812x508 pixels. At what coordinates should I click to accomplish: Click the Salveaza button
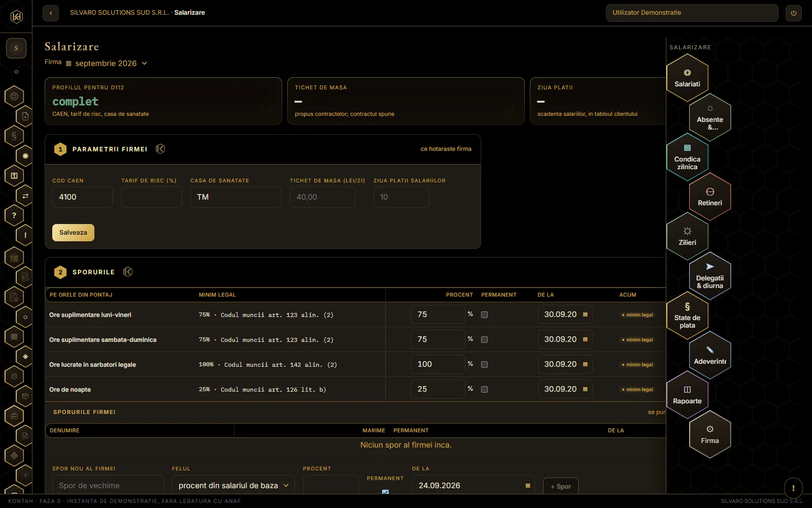pyautogui.click(x=73, y=233)
